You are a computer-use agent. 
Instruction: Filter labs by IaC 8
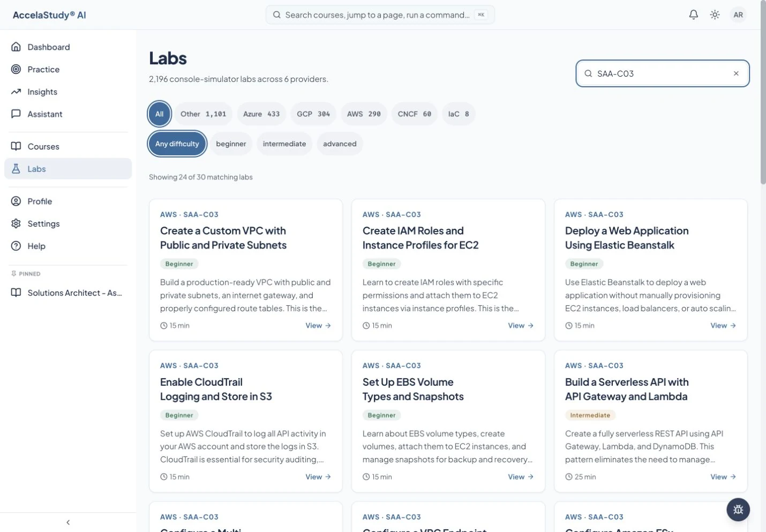pyautogui.click(x=459, y=114)
